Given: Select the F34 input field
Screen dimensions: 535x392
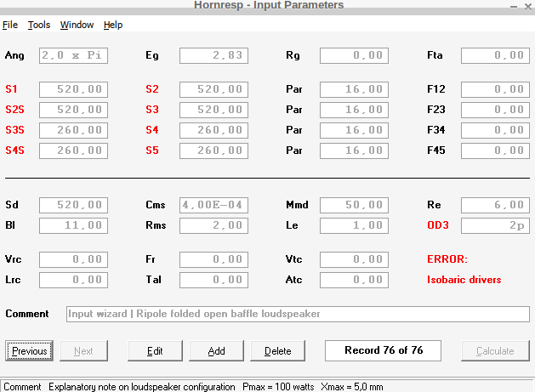Looking at the screenshot, I should (x=495, y=130).
